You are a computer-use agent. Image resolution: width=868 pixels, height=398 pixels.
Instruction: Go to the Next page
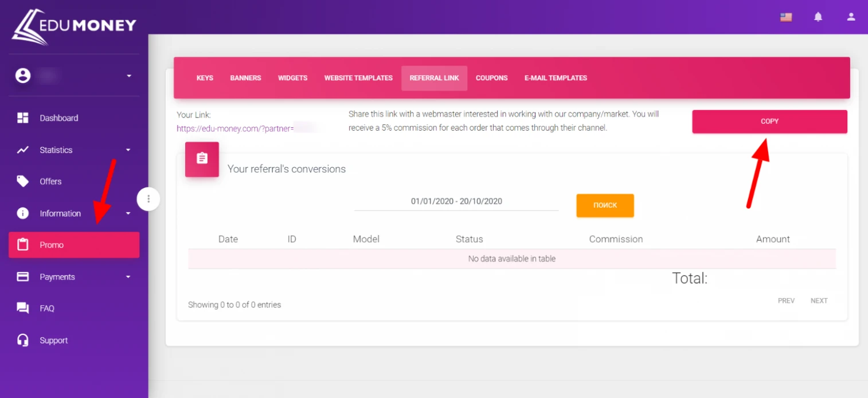(x=819, y=301)
